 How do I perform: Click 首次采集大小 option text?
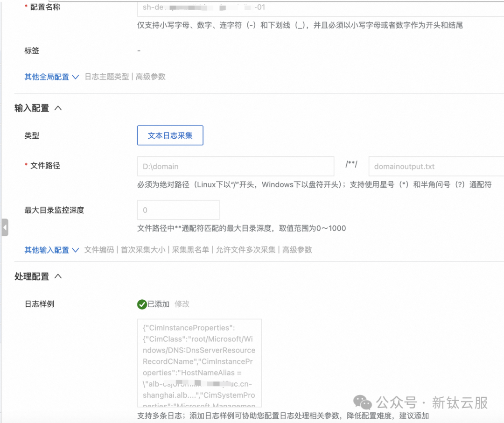coord(143,250)
